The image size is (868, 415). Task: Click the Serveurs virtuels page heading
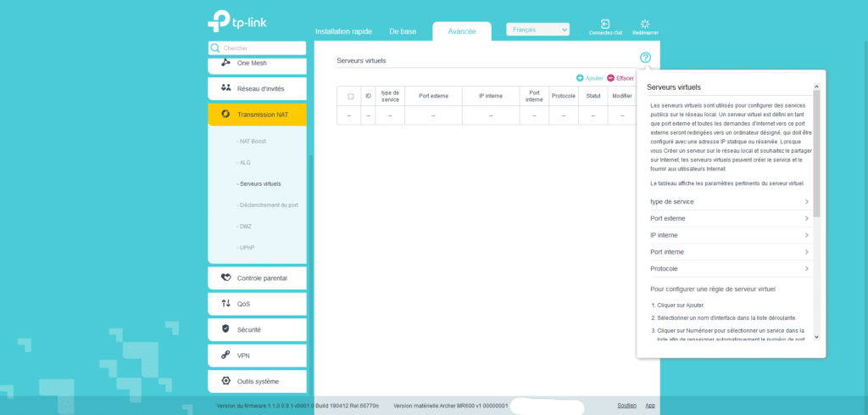pyautogui.click(x=361, y=60)
